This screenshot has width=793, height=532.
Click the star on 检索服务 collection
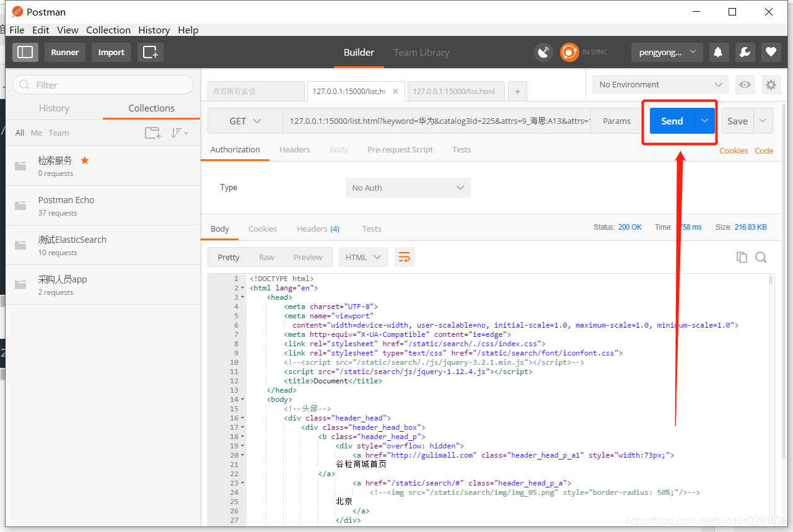pos(85,160)
